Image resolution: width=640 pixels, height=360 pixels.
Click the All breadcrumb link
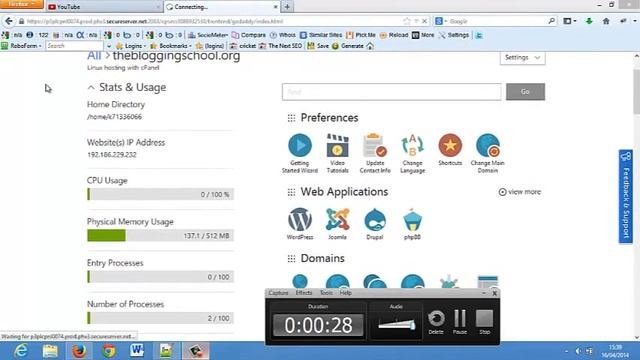94,56
